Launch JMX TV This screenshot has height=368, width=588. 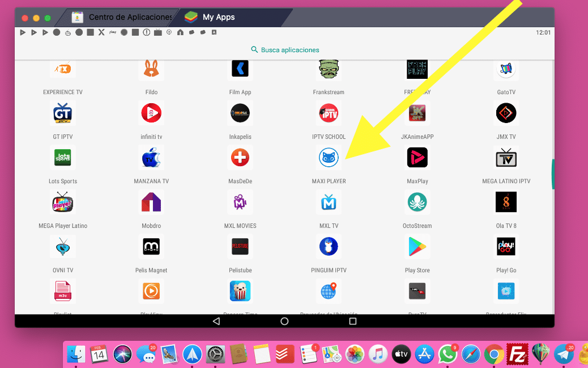click(x=506, y=113)
